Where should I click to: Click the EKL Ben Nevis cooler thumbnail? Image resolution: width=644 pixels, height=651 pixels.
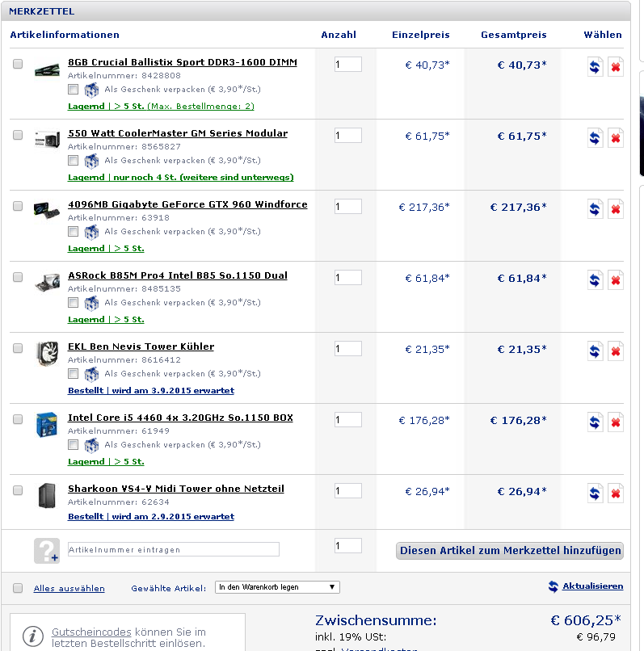(x=47, y=353)
